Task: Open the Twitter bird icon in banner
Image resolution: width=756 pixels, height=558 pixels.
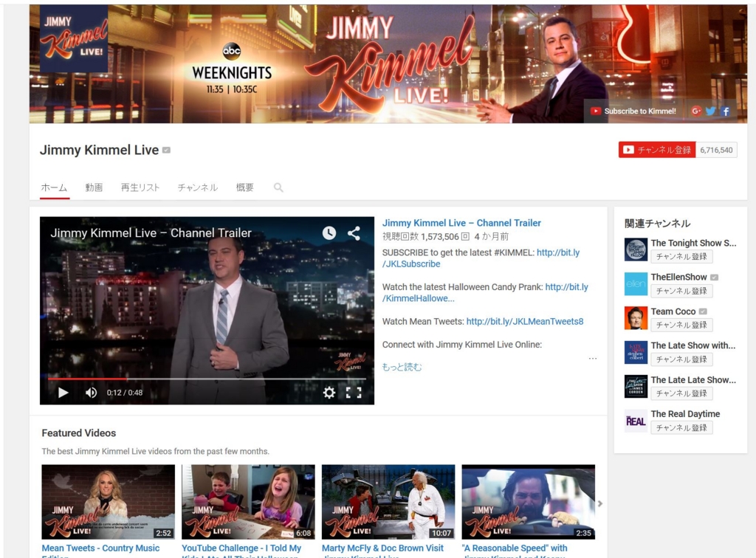Action: pyautogui.click(x=711, y=111)
